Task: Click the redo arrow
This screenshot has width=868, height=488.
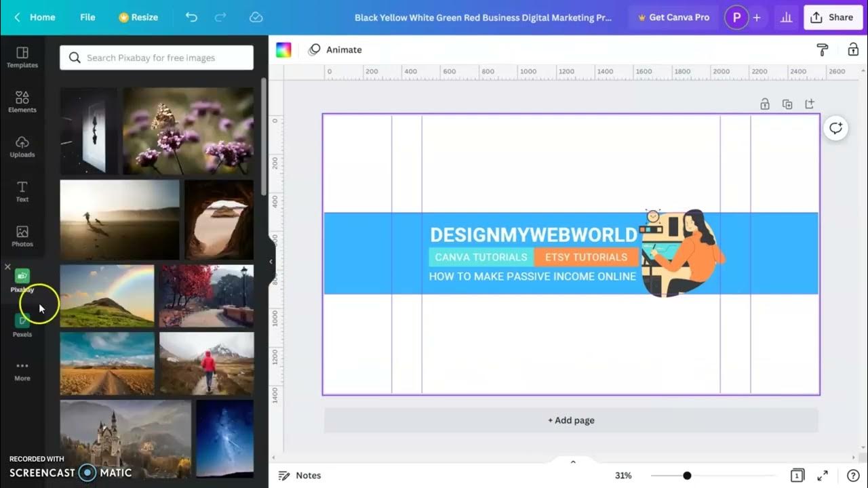Action: pos(220,17)
